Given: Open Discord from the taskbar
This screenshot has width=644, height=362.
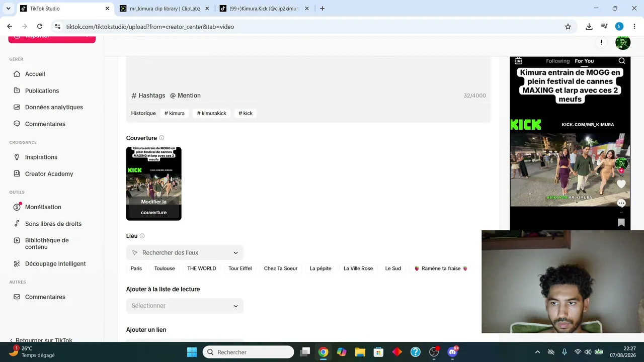Looking at the screenshot, I should (x=452, y=352).
